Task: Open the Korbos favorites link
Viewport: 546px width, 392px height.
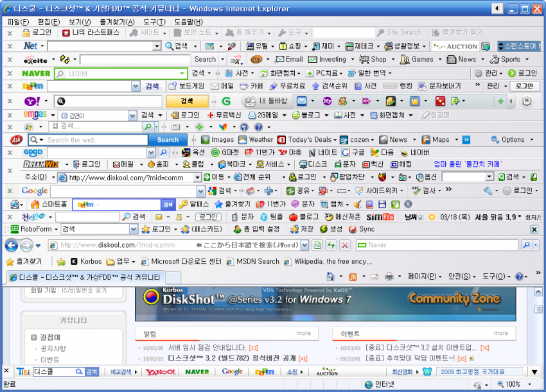Action: tap(86, 262)
